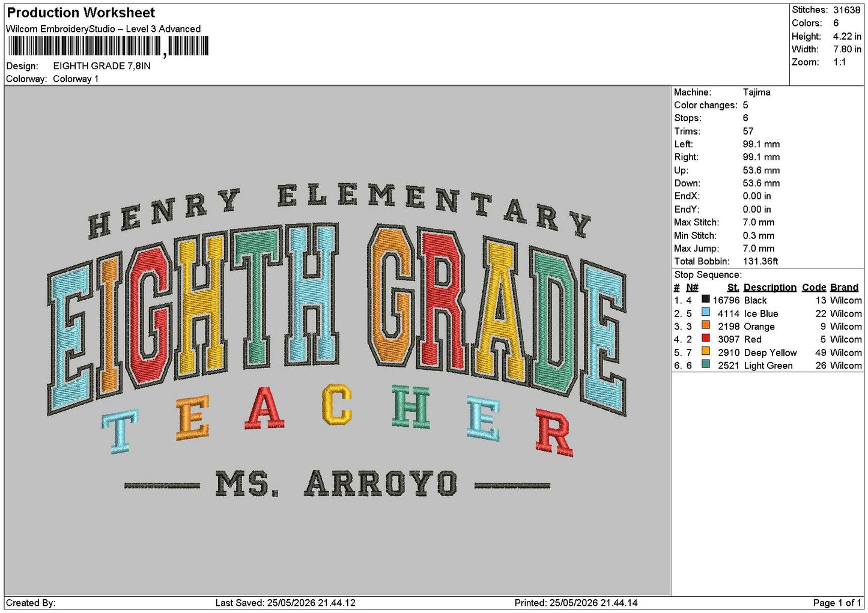Click the Min Stitch value '0.3 mm'
868x613 pixels.
point(759,235)
